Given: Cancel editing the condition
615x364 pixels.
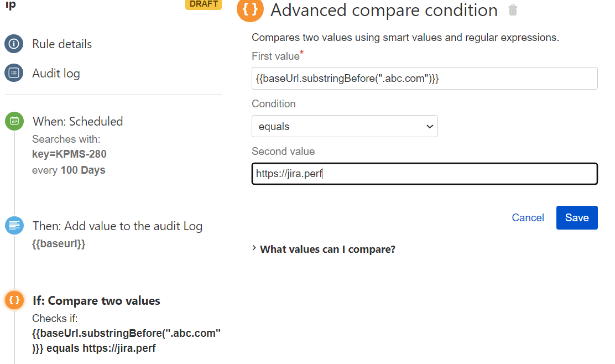Looking at the screenshot, I should (x=528, y=217).
